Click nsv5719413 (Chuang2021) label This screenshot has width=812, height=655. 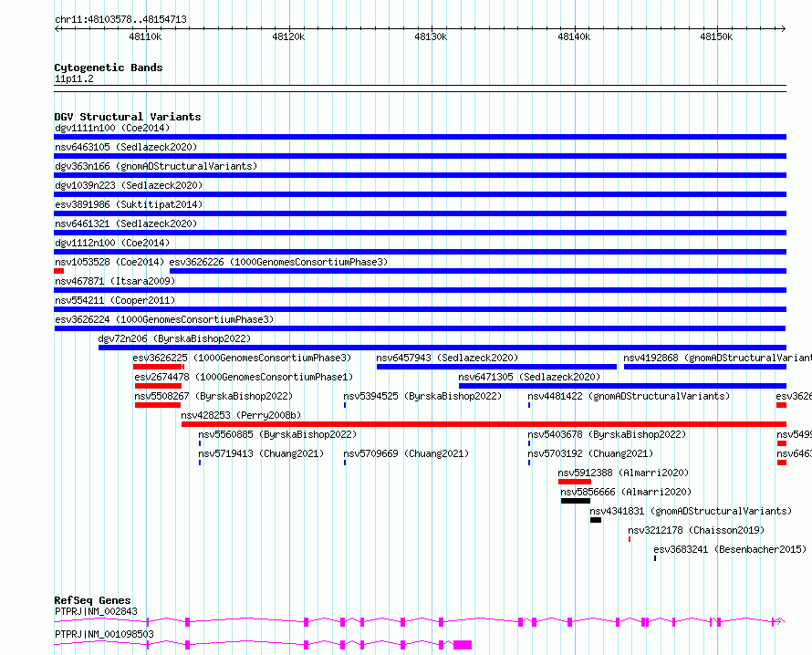coord(261,453)
